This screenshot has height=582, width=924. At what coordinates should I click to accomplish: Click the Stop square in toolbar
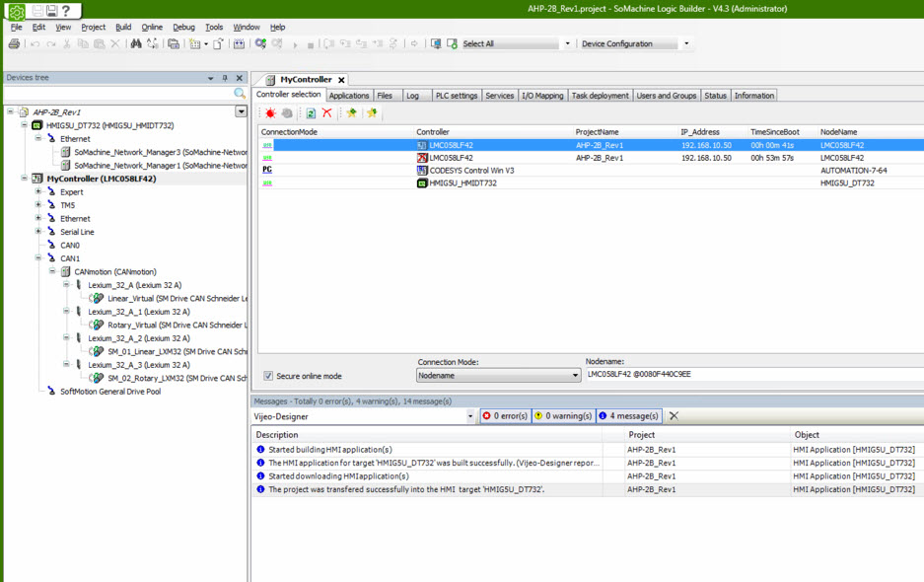pos(311,44)
